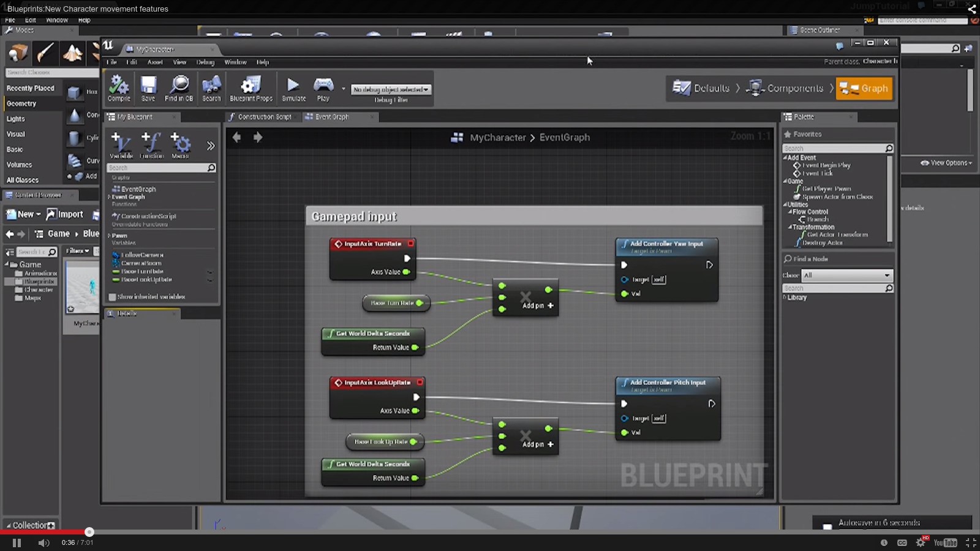980x551 pixels.
Task: Toggle visibility of BaseTurnRate variable
Action: click(x=210, y=271)
